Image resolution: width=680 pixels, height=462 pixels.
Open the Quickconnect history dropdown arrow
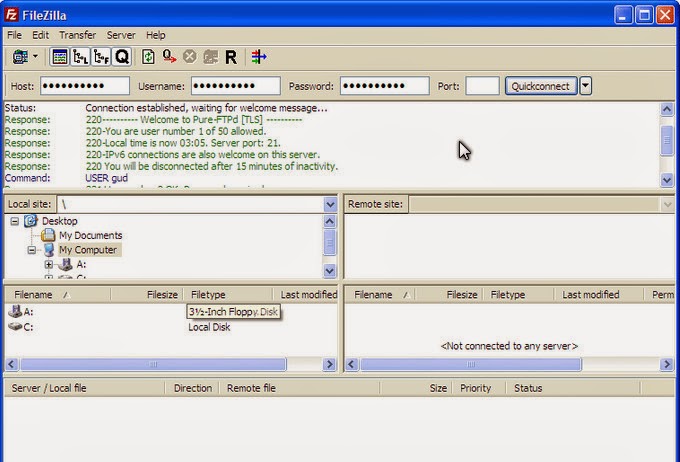click(585, 86)
